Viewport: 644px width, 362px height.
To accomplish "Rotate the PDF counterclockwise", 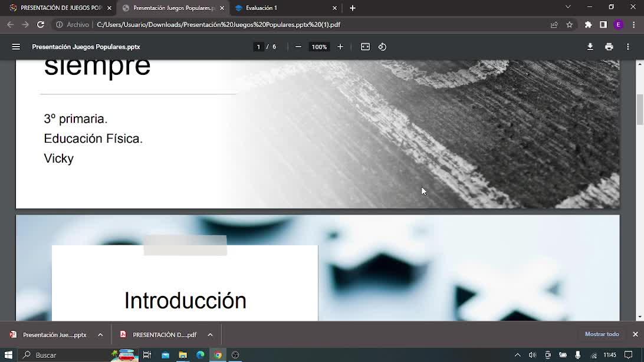I will click(x=382, y=47).
